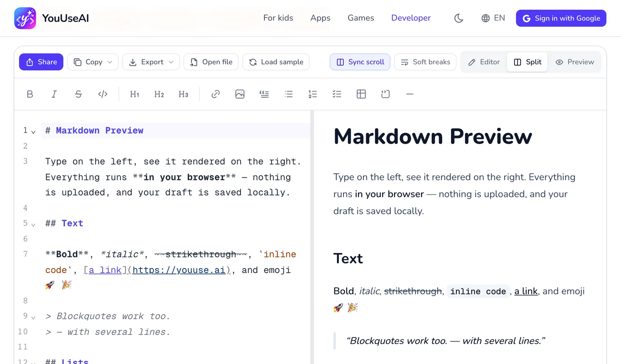
Task: Open the Copy dropdown menu
Action: [x=93, y=62]
